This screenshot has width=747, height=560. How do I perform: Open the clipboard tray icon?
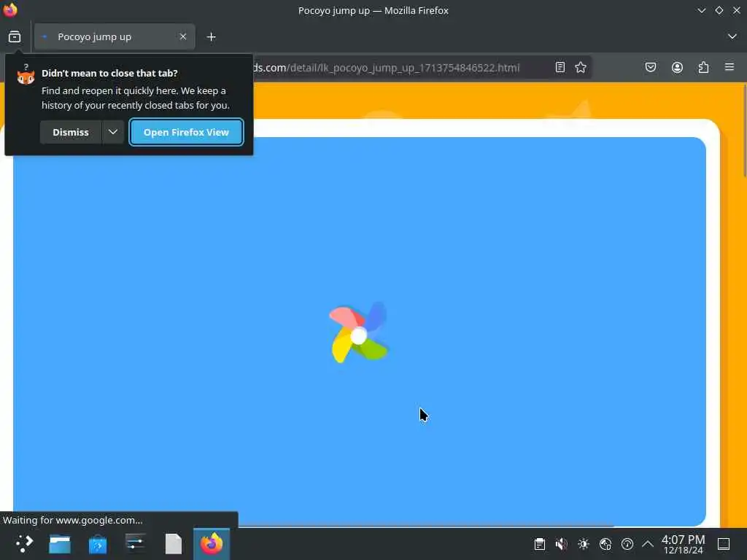[x=540, y=544]
